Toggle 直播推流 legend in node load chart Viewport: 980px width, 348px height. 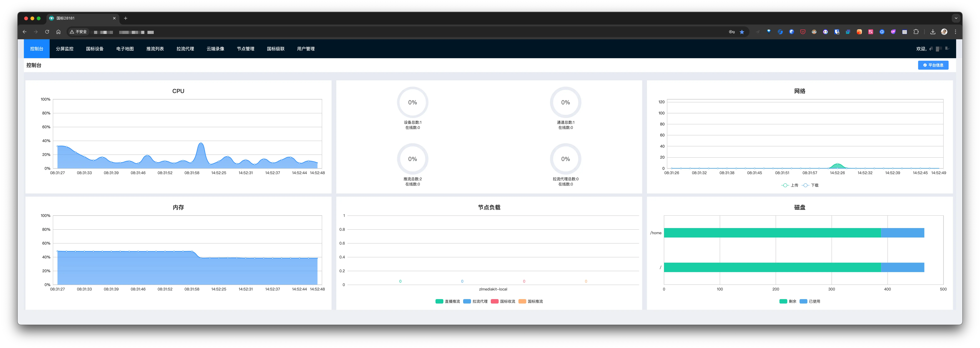(447, 301)
